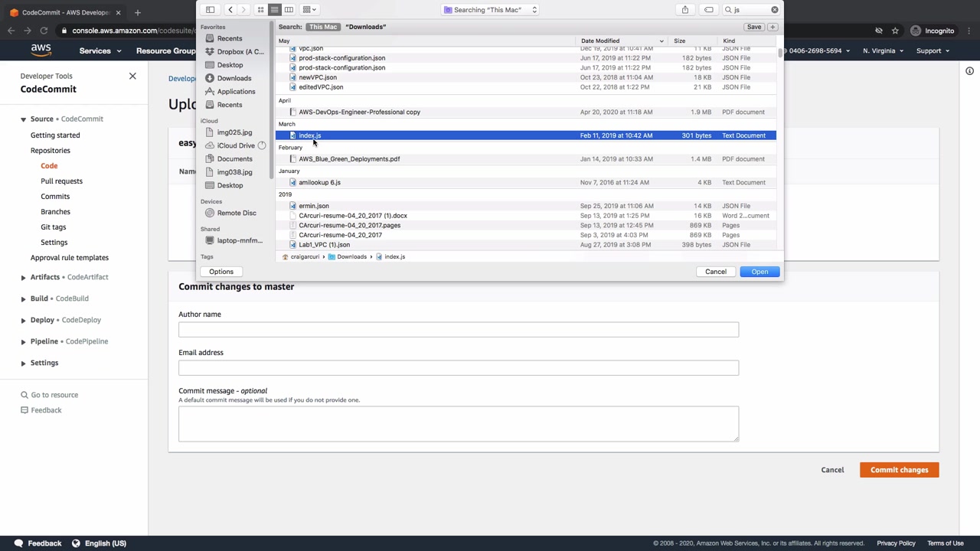Click the js search field

[x=750, y=10]
